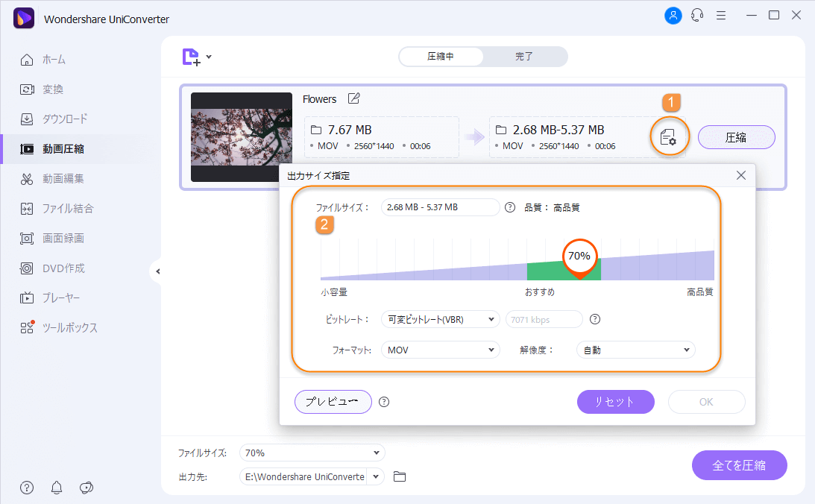This screenshot has width=815, height=504.
Task: Click the file size help icon
Action: 511,207
